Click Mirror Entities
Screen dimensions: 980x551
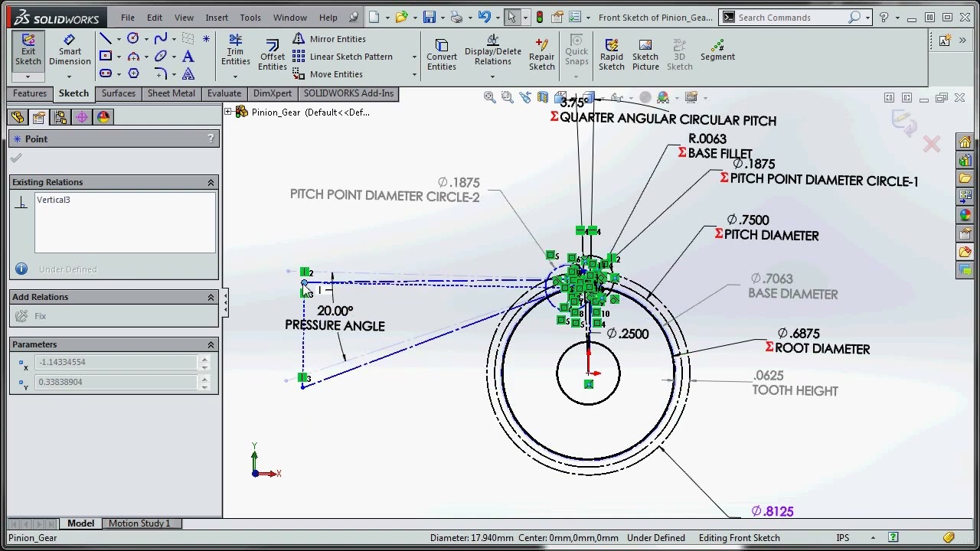pos(330,39)
